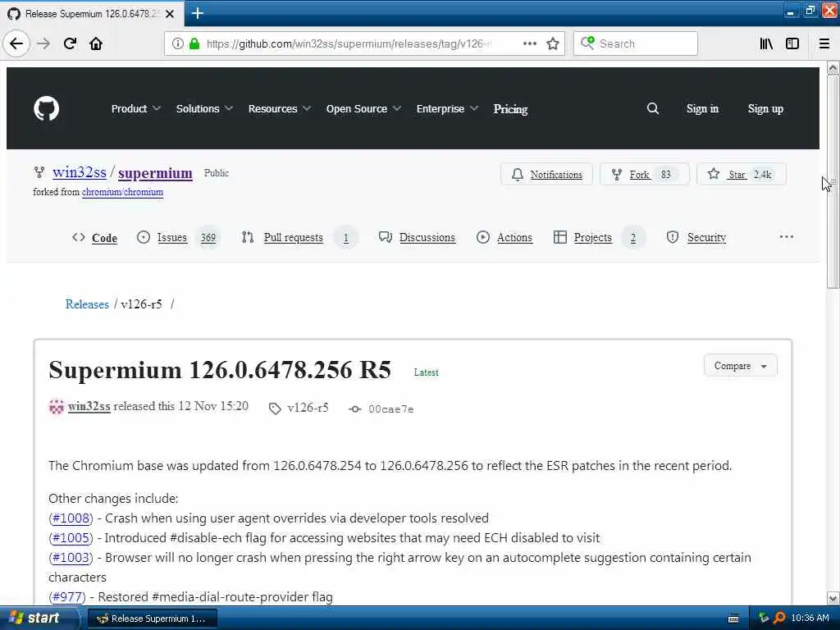The width and height of the screenshot is (840, 630).
Task: Go back with the browser back arrow
Action: [x=16, y=43]
